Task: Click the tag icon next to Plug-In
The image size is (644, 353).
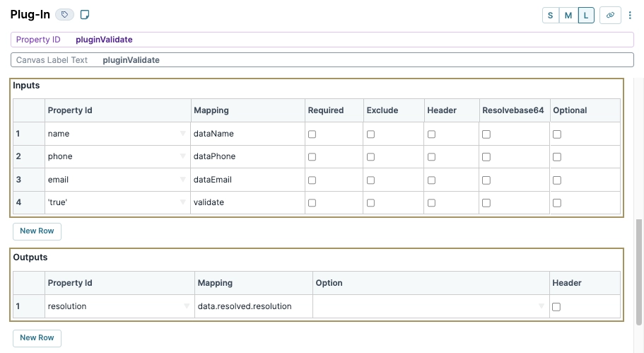Action: pyautogui.click(x=64, y=15)
